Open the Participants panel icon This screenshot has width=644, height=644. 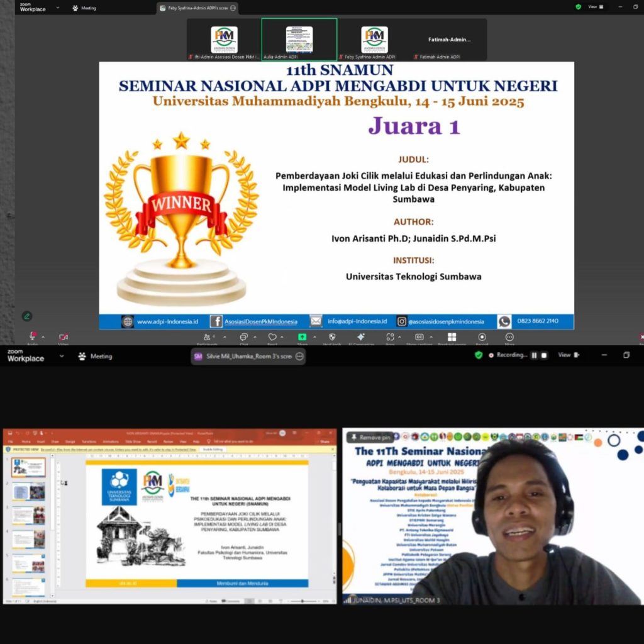click(208, 337)
